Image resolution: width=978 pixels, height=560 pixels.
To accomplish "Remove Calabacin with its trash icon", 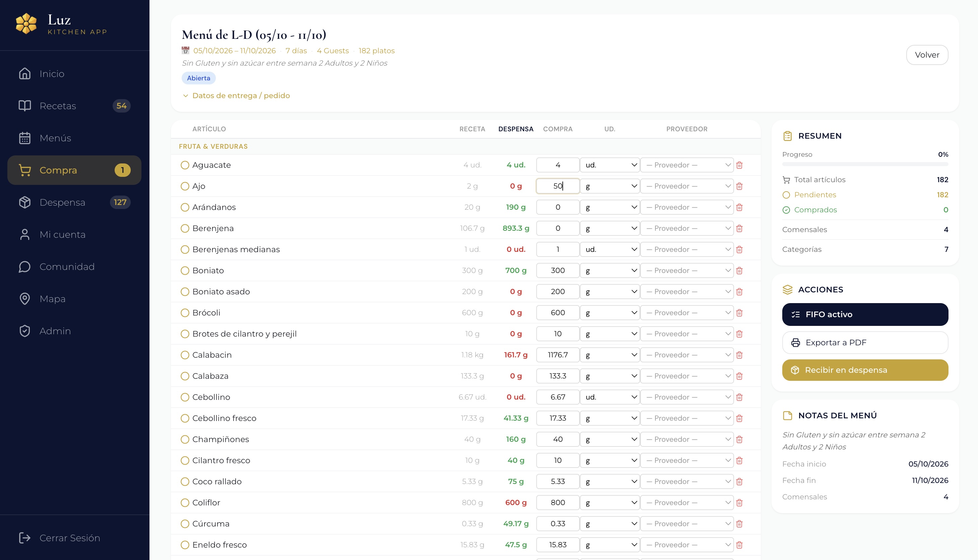I will click(x=739, y=355).
